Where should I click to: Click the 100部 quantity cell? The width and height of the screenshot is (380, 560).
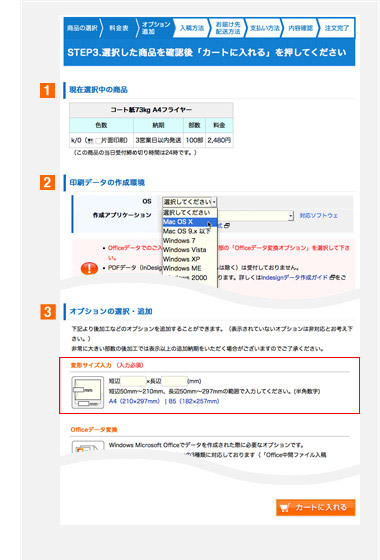[x=194, y=140]
